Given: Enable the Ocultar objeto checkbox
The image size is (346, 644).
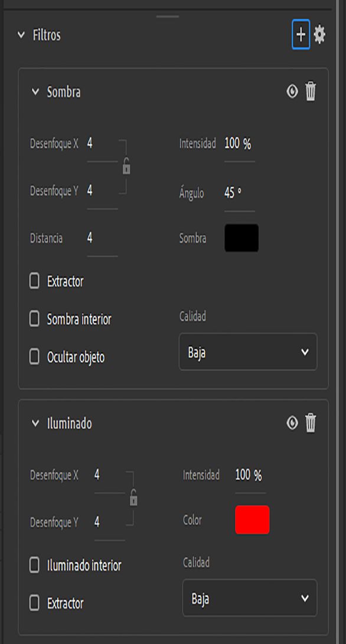Looking at the screenshot, I should click(x=34, y=357).
